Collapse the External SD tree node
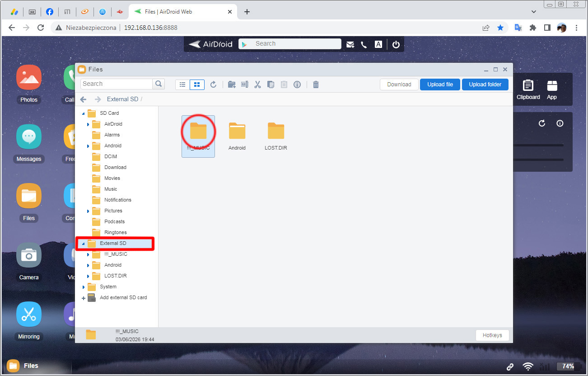The image size is (588, 376). coord(83,244)
